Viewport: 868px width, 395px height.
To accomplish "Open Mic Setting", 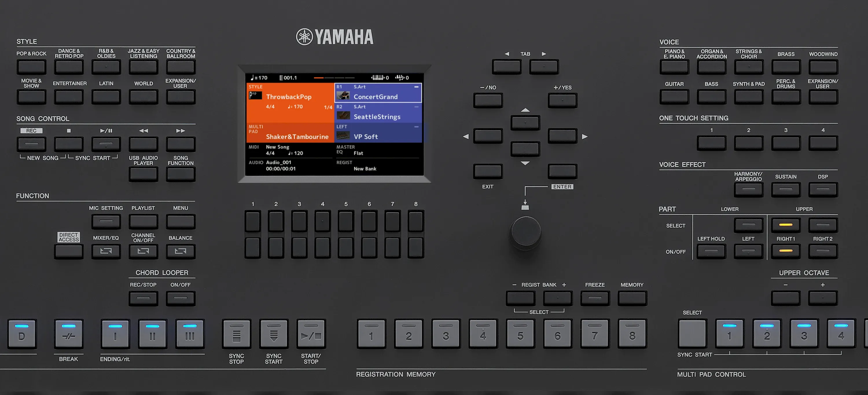I will [x=106, y=222].
